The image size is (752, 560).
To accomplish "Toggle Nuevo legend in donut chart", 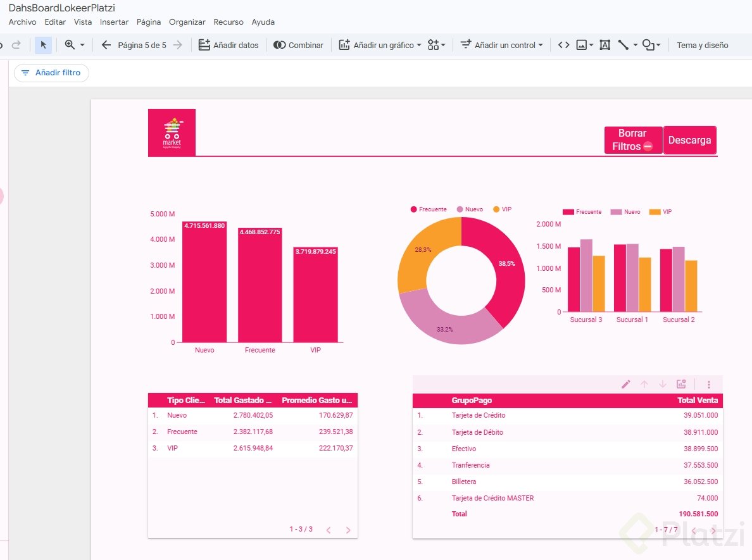I will [x=470, y=209].
